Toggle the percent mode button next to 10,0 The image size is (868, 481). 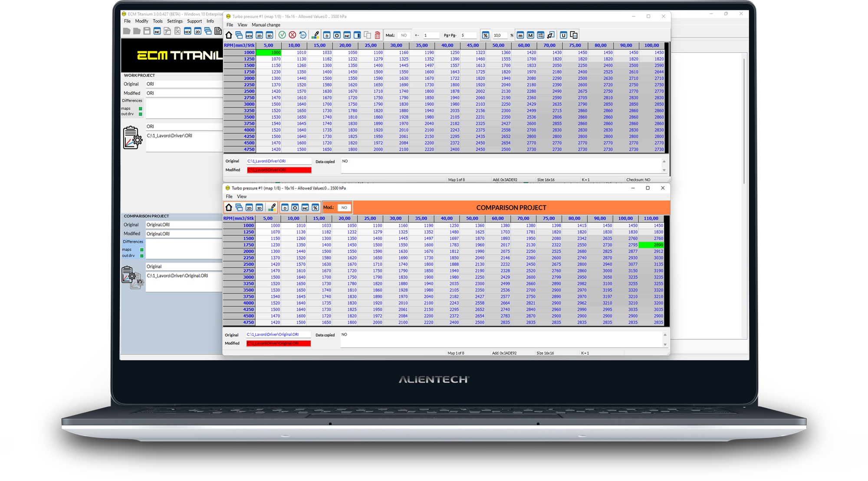click(486, 35)
